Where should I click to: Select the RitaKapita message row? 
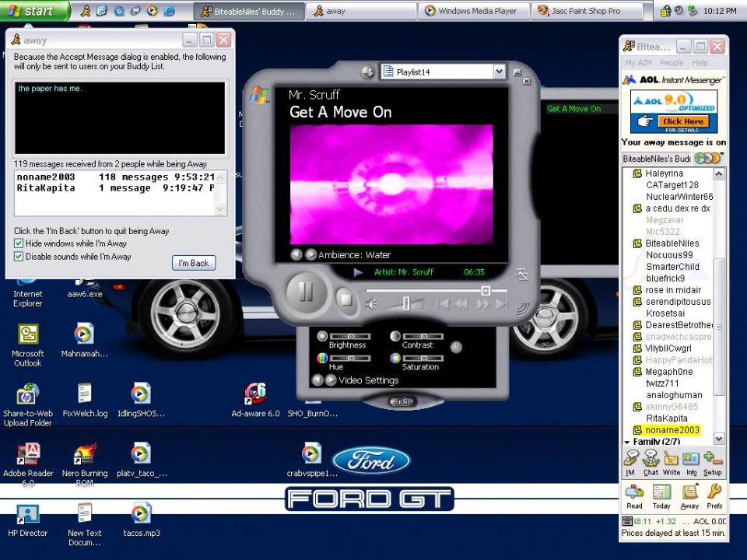tap(115, 188)
